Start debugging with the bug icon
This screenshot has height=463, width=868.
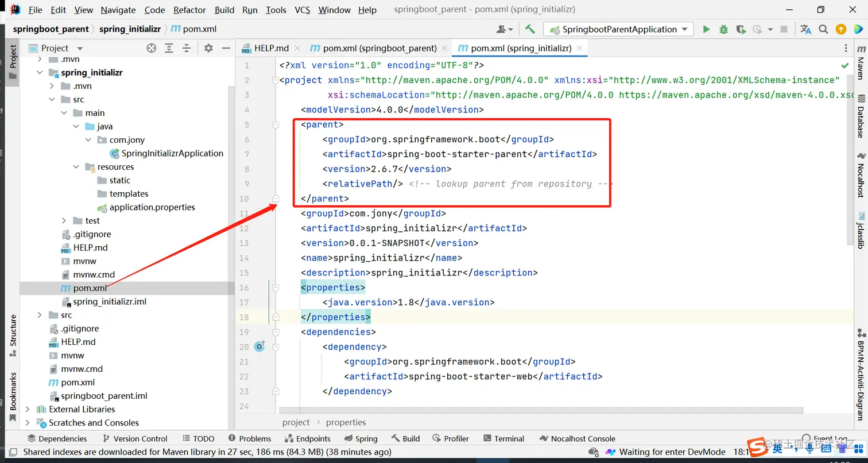723,29
